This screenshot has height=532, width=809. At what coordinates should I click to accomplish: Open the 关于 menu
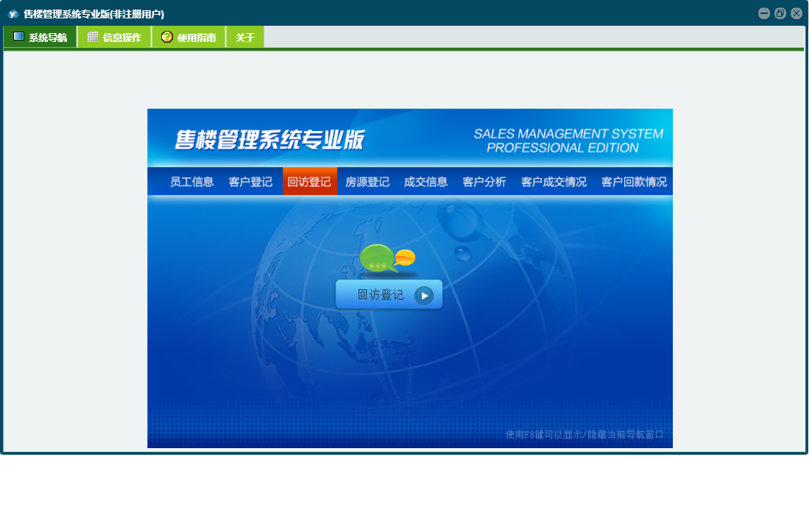245,38
